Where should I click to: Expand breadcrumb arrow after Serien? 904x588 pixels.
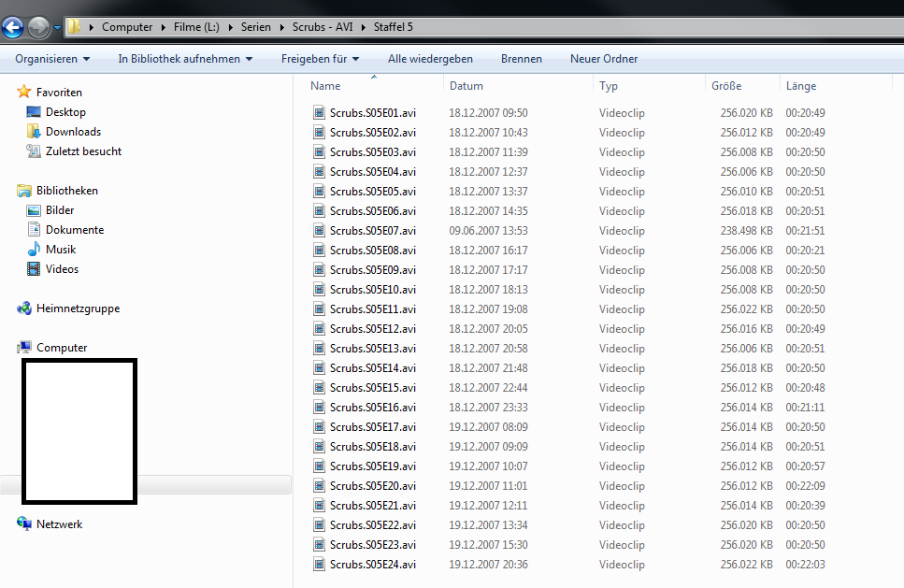pyautogui.click(x=281, y=27)
